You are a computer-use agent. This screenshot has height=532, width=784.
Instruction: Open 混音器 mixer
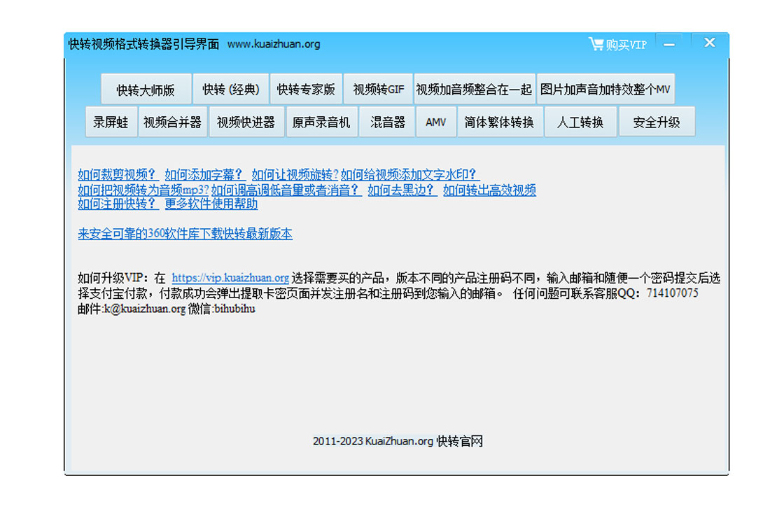tap(388, 122)
